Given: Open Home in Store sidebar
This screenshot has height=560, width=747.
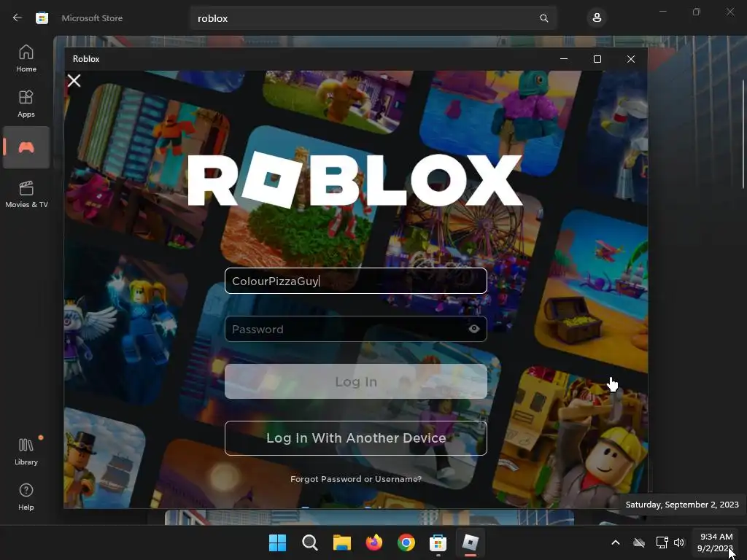Looking at the screenshot, I should (x=26, y=58).
